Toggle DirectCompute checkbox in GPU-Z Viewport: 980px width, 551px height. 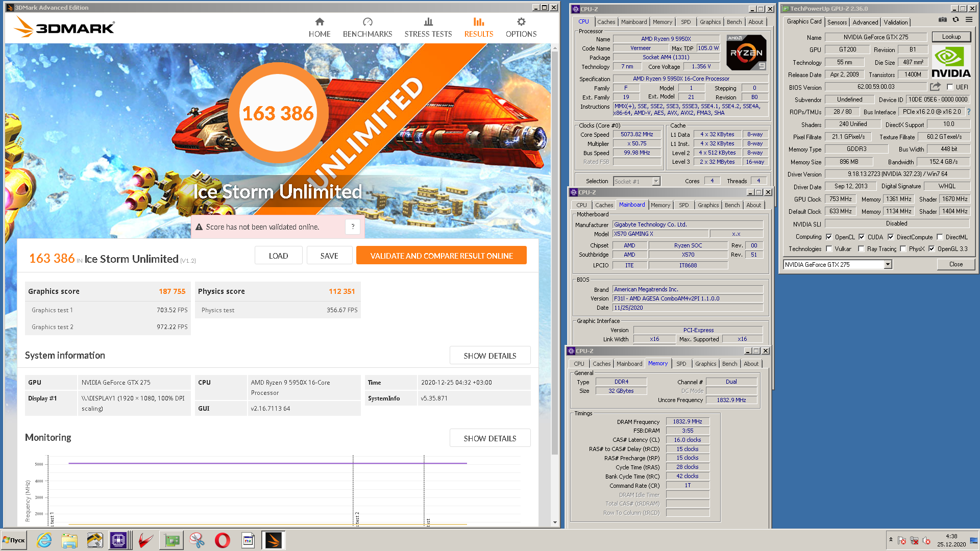click(891, 237)
